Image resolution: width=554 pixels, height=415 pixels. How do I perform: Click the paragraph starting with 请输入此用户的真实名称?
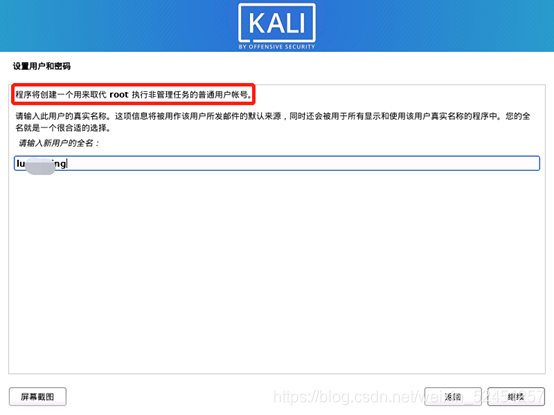click(272, 121)
